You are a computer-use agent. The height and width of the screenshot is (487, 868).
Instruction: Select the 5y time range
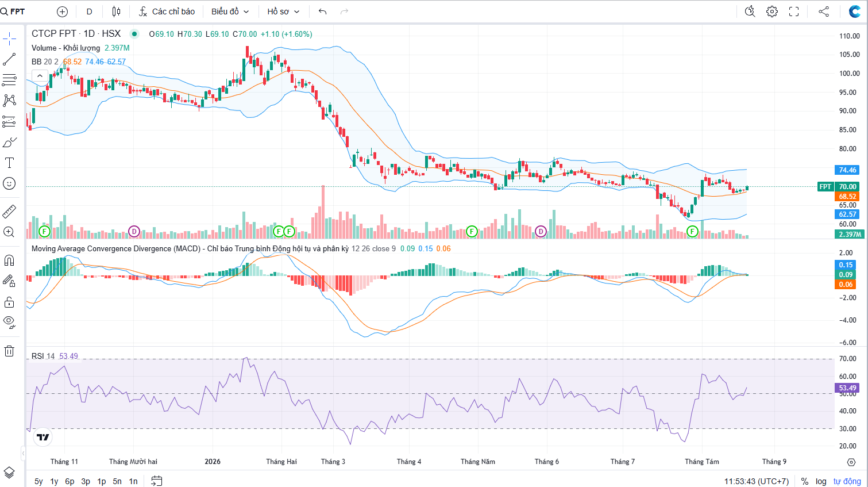click(38, 481)
